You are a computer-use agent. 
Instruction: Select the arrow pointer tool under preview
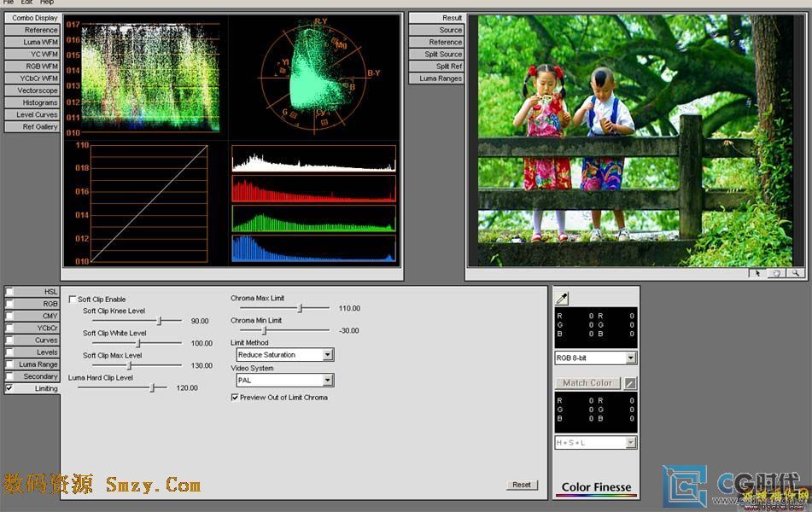pyautogui.click(x=757, y=273)
